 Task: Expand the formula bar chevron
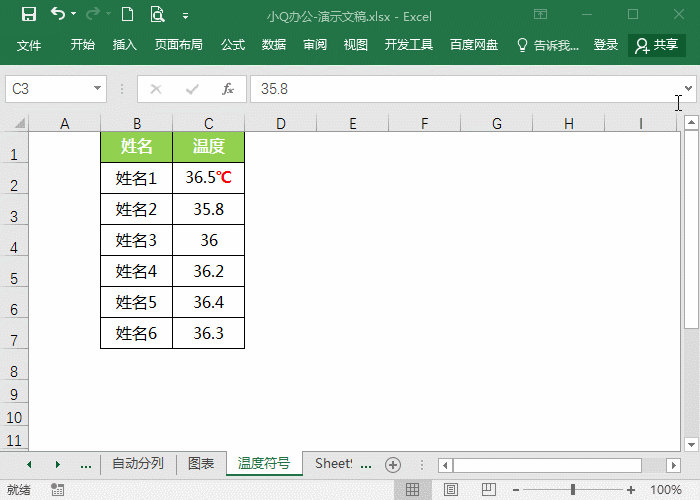click(688, 88)
